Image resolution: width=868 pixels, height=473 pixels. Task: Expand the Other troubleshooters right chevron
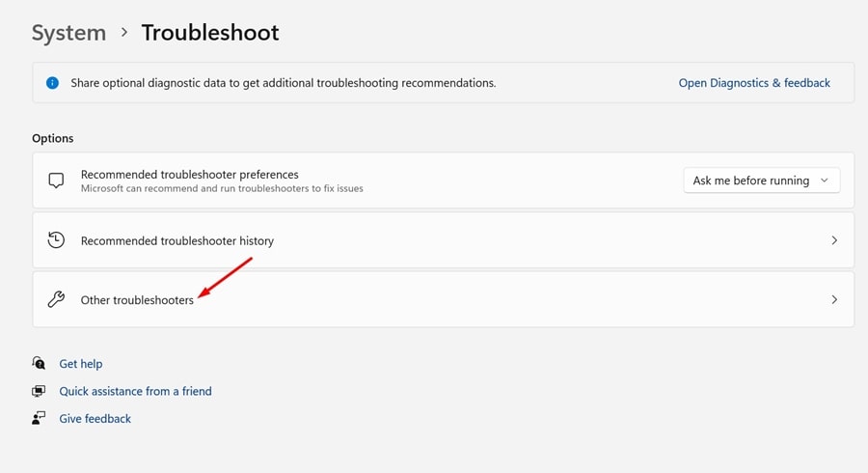[834, 300]
